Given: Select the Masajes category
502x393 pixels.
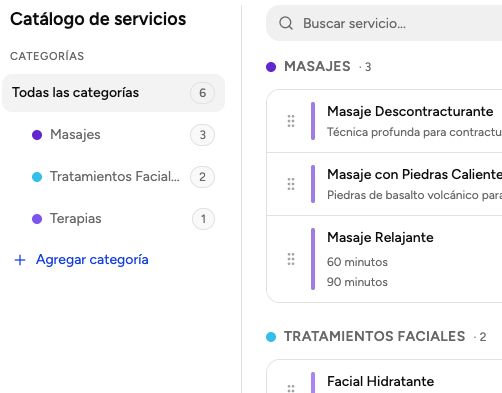Looking at the screenshot, I should tap(113, 135).
